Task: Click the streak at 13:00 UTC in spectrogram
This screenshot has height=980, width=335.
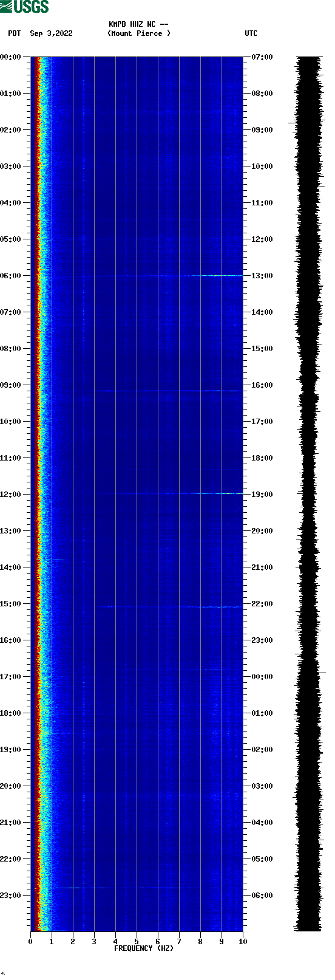Action: click(188, 276)
